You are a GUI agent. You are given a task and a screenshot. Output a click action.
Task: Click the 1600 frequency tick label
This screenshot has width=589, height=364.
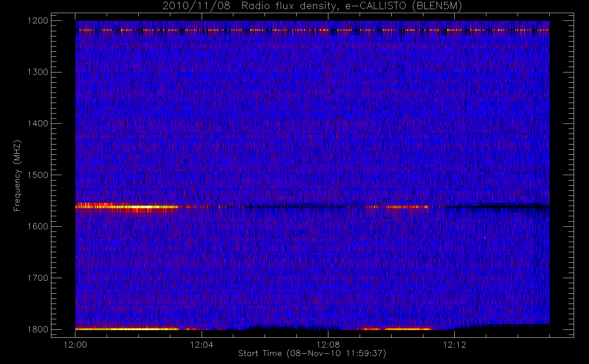[x=38, y=226]
